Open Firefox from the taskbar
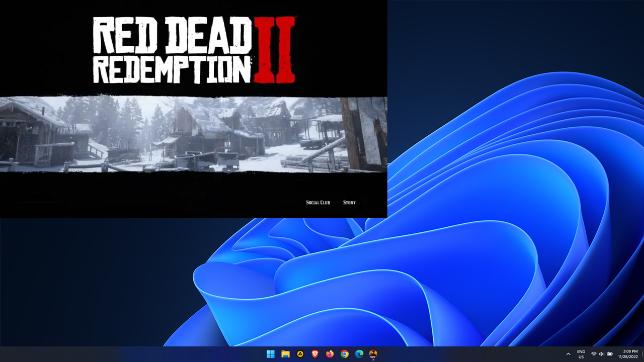Viewport: 644px width, 362px height. point(330,354)
